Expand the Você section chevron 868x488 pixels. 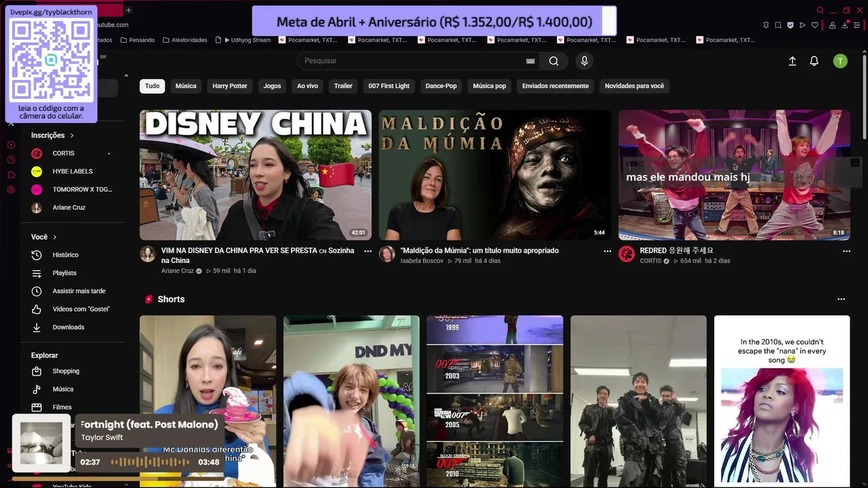coord(55,237)
